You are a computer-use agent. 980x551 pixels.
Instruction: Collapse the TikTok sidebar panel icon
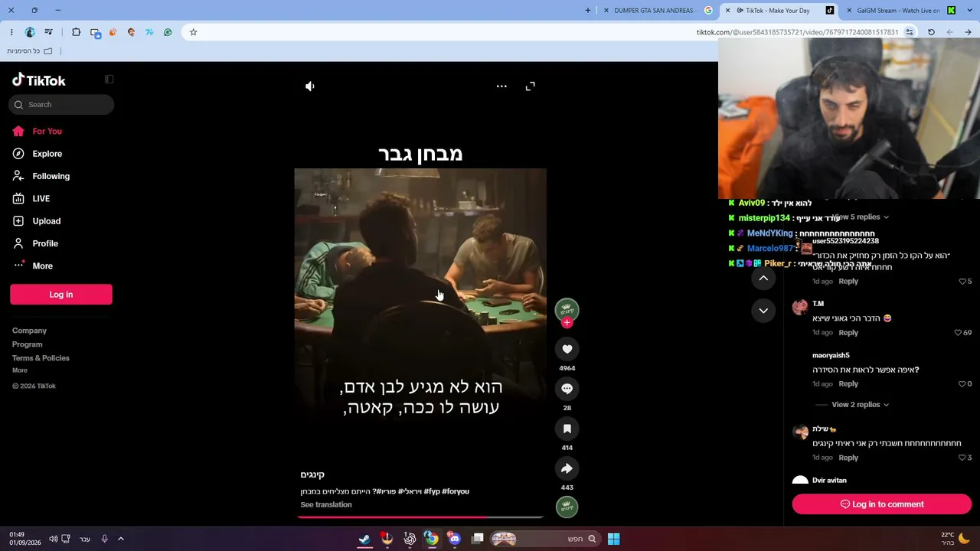[x=109, y=80]
